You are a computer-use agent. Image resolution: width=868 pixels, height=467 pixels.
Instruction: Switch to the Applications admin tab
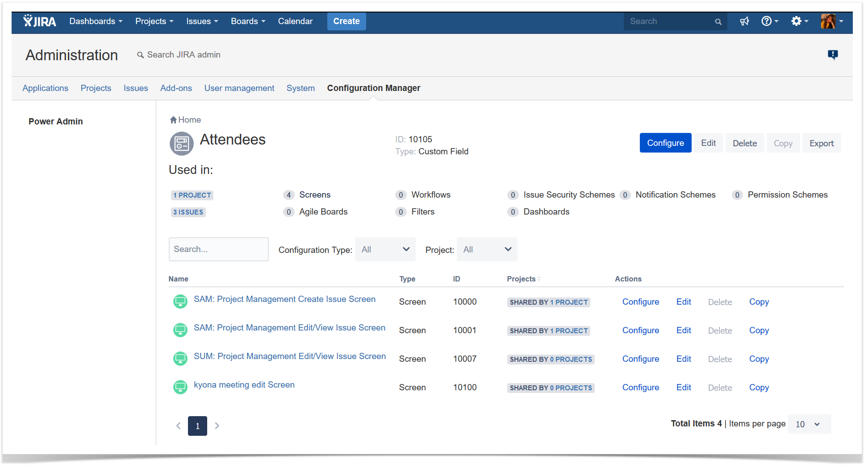click(46, 88)
